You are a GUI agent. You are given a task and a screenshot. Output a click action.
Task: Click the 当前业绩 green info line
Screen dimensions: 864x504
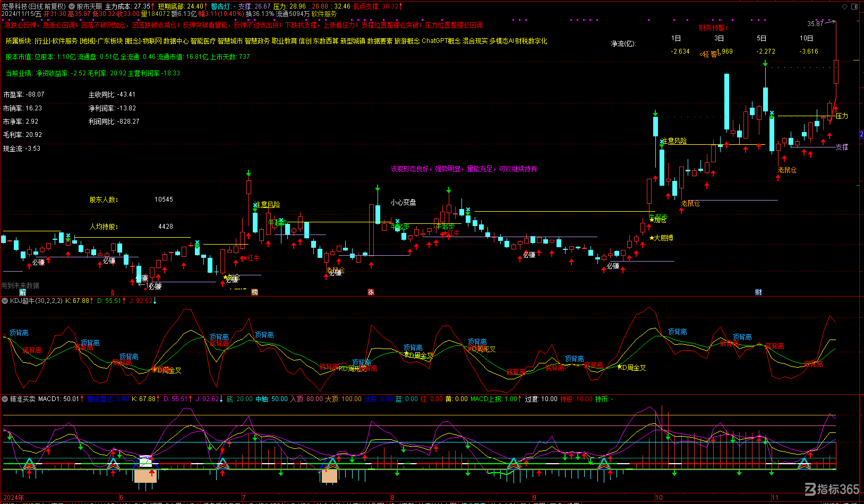pos(93,73)
